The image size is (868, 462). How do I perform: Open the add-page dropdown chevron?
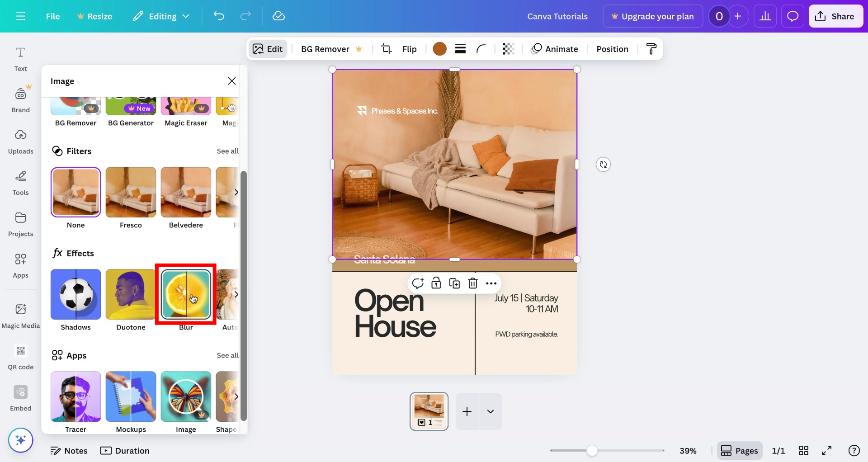pos(491,411)
